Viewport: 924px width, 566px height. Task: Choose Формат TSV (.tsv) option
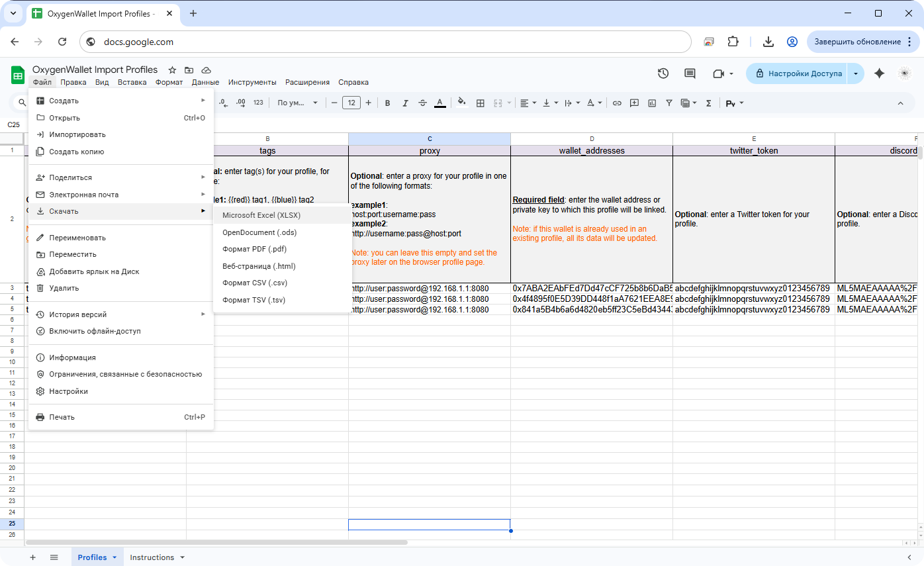pos(282,300)
